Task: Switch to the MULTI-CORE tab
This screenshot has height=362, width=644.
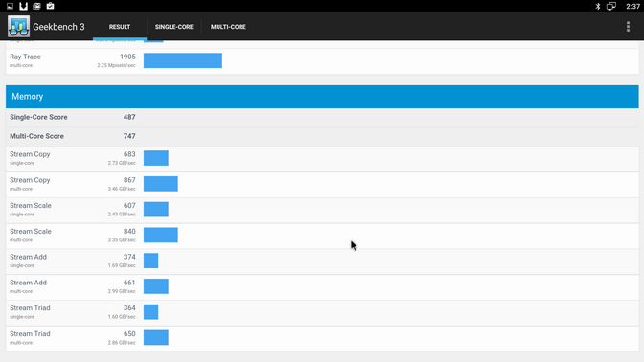Action: pos(228,27)
